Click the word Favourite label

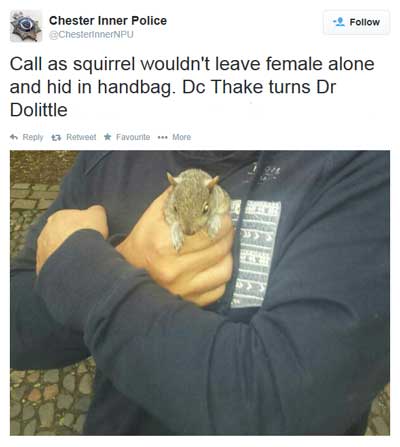coord(133,137)
